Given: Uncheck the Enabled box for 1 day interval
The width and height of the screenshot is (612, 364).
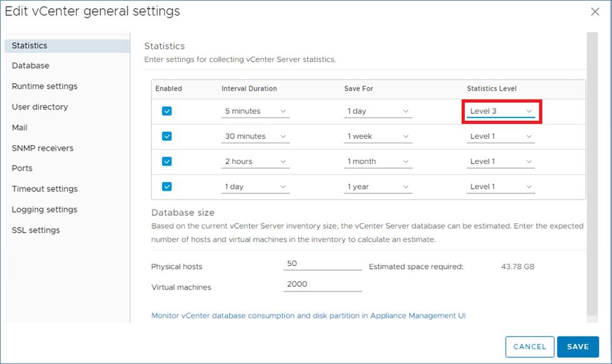Looking at the screenshot, I should (166, 186).
